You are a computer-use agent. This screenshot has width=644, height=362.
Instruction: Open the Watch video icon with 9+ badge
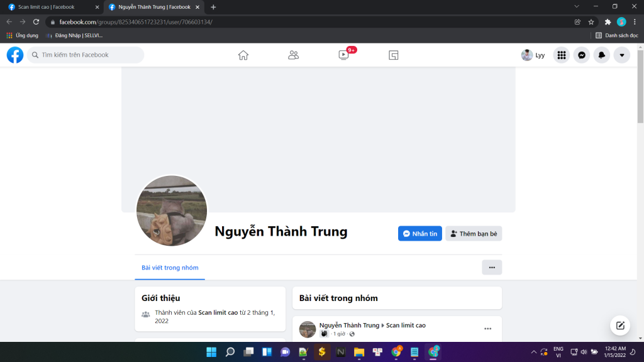(344, 55)
